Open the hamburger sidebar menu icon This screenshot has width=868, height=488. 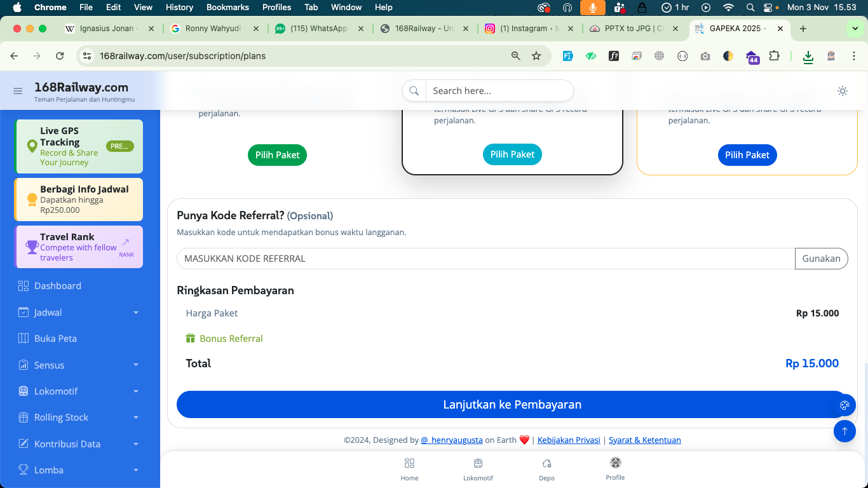(18, 91)
